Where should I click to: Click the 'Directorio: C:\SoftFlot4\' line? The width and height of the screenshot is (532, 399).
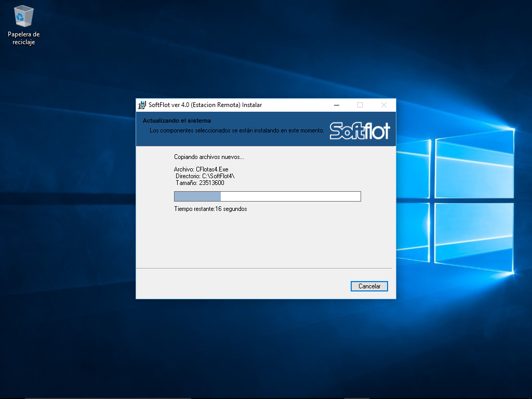click(205, 176)
